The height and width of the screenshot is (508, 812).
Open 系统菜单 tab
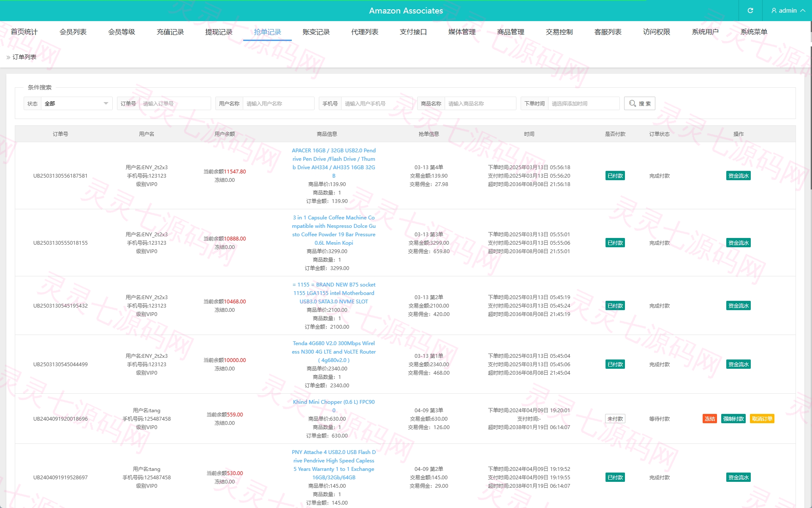[754, 32]
